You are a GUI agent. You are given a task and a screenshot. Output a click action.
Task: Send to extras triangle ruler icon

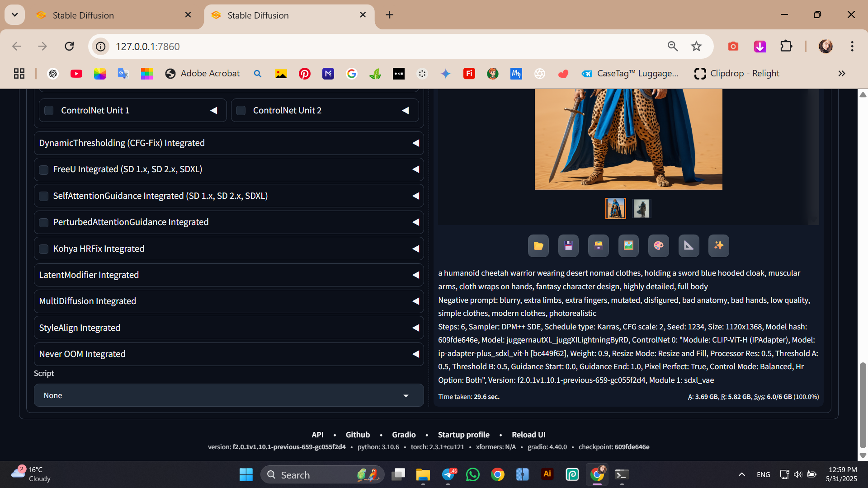(689, 246)
